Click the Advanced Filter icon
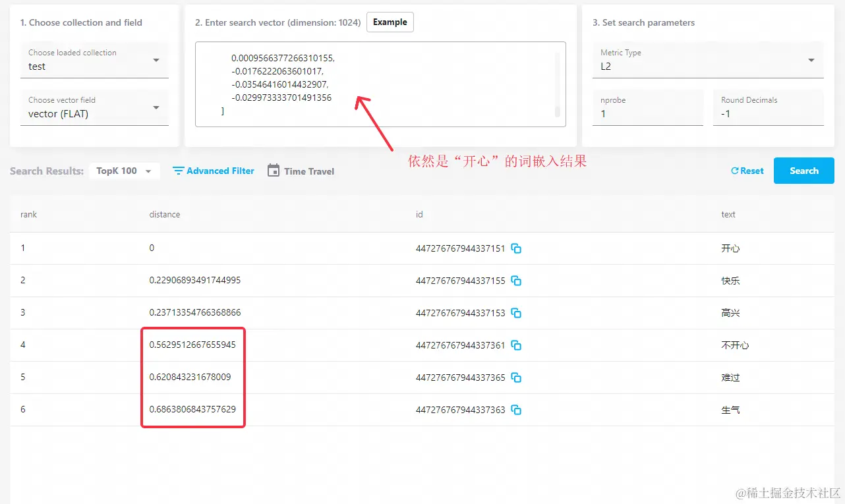This screenshot has height=504, width=845. (178, 171)
